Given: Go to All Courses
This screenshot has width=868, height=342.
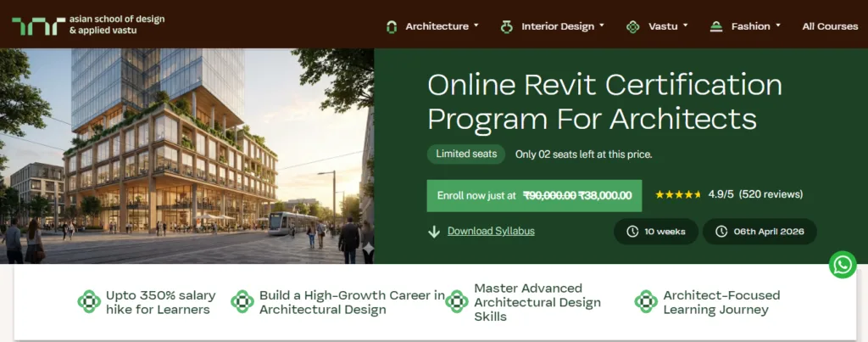Looking at the screenshot, I should (830, 26).
